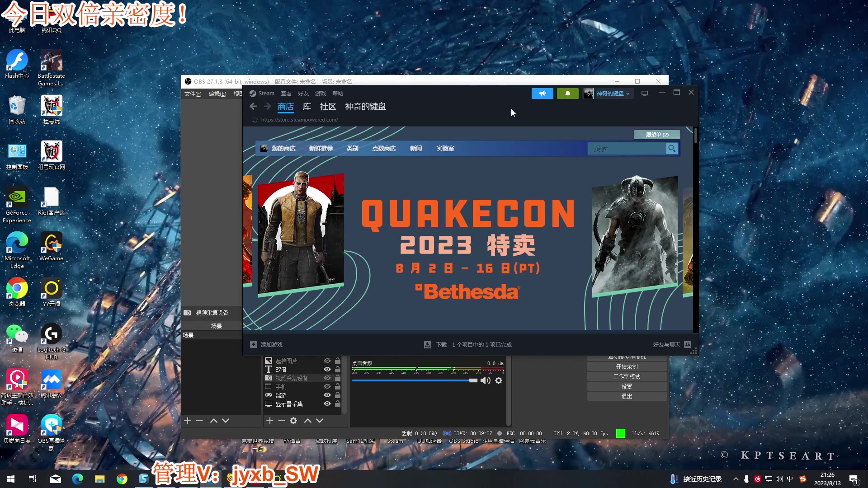868x488 pixels.
Task: Add a new OBS source
Action: click(x=269, y=421)
